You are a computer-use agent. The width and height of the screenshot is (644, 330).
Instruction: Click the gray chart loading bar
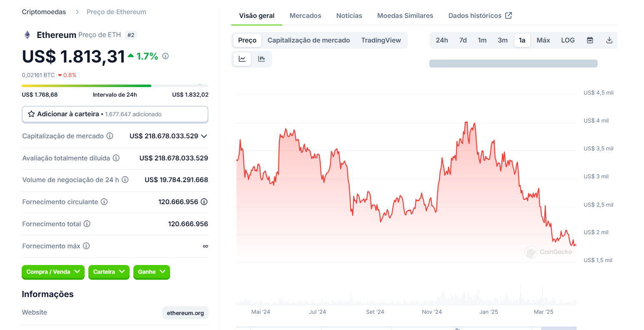coord(514,63)
